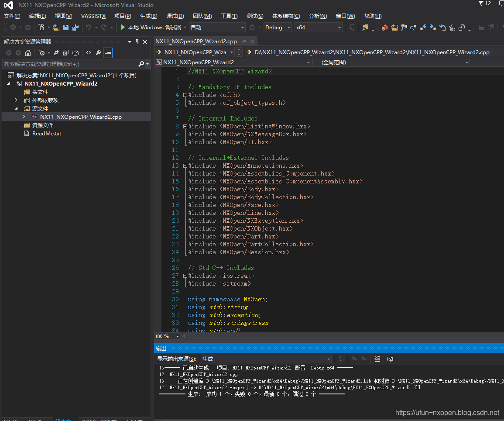Image resolution: width=504 pixels, height=421 pixels.
Task: Click line 30 using namespace NXOpen
Action: pyautogui.click(x=227, y=300)
